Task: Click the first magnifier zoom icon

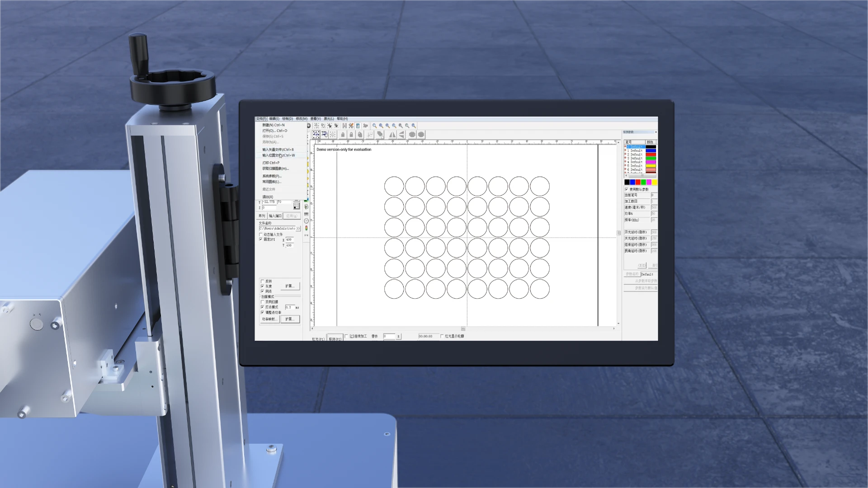Action: [x=374, y=126]
